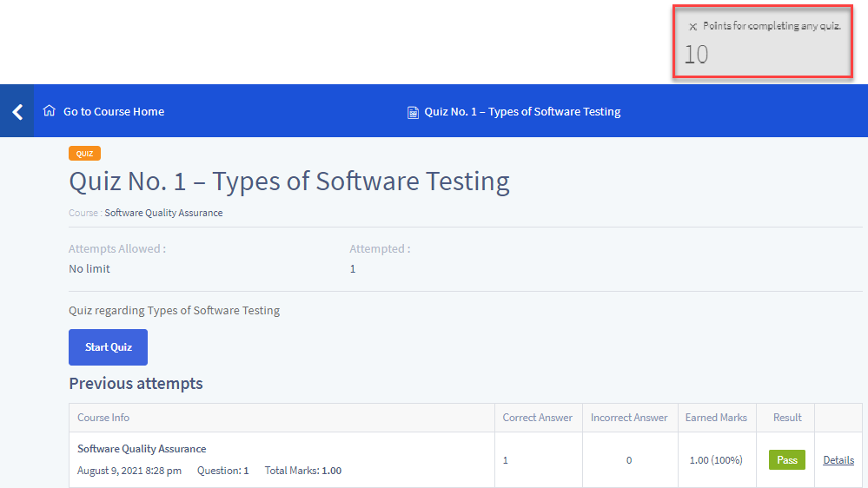
Task: Click the Course Info column header
Action: pyautogui.click(x=103, y=418)
